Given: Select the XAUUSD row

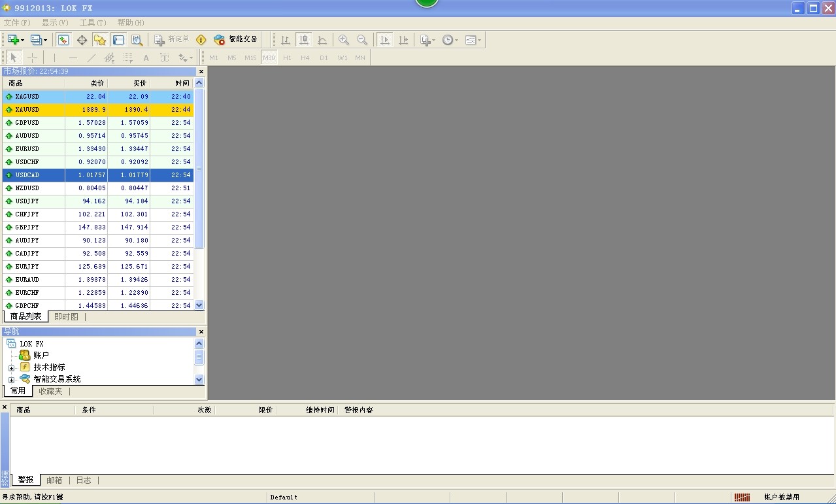Looking at the screenshot, I should click(x=98, y=109).
